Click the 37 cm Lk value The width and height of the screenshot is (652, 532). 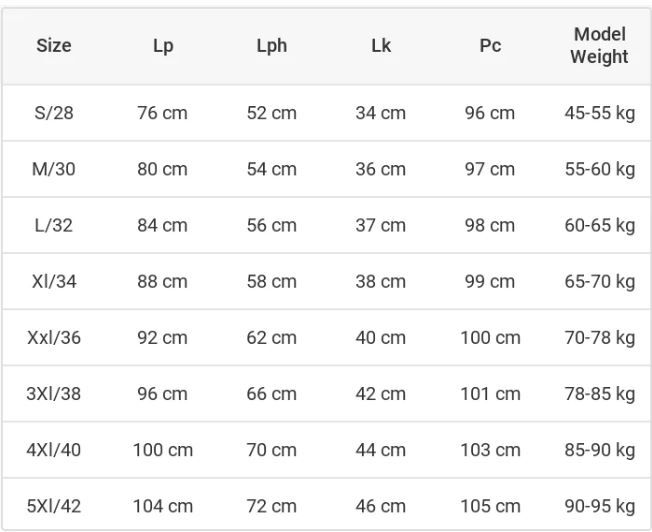tap(380, 225)
